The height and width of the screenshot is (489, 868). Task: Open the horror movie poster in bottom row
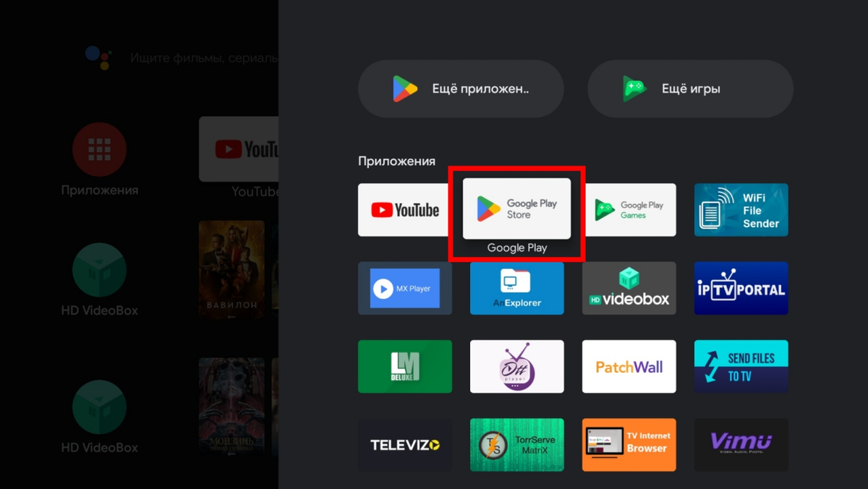tap(231, 407)
